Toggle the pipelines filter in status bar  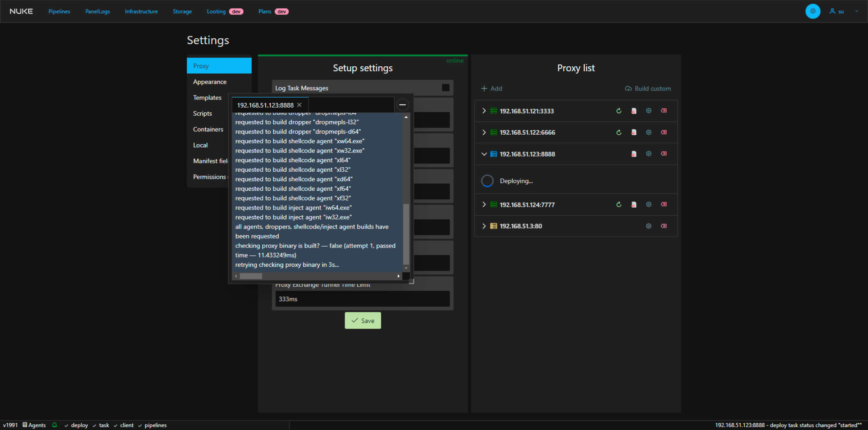click(152, 425)
